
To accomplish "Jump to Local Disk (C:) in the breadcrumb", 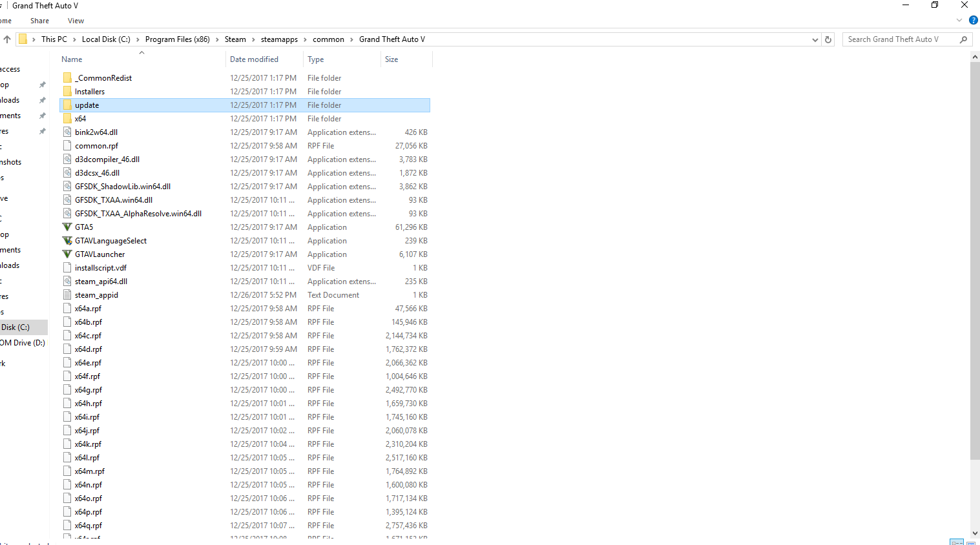I will (106, 39).
